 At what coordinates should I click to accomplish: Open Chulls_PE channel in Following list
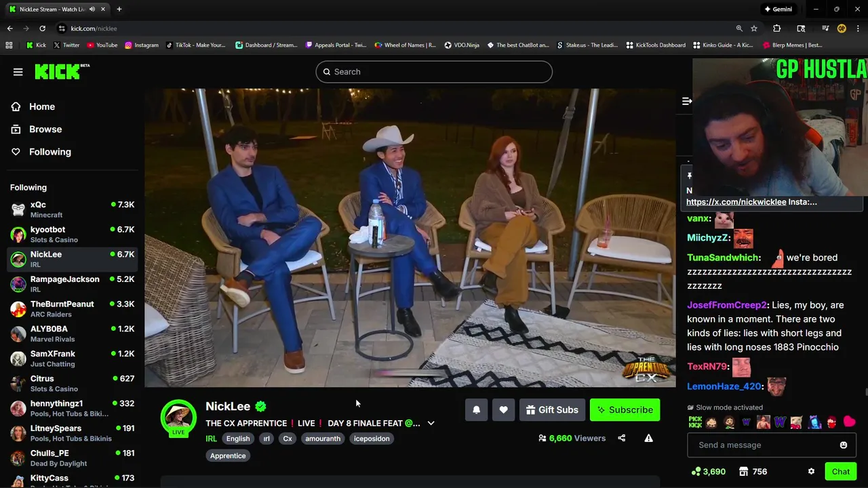pyautogui.click(x=72, y=458)
